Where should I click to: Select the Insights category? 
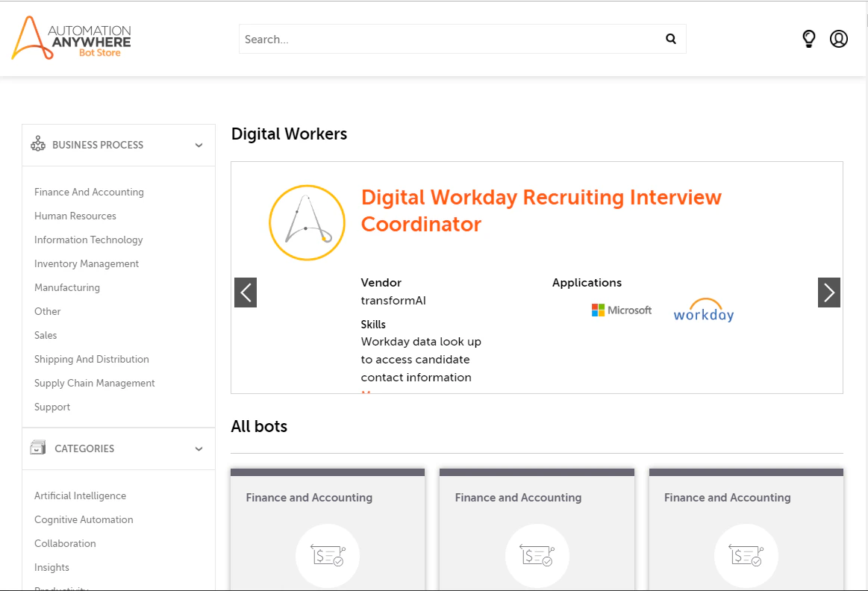51,567
